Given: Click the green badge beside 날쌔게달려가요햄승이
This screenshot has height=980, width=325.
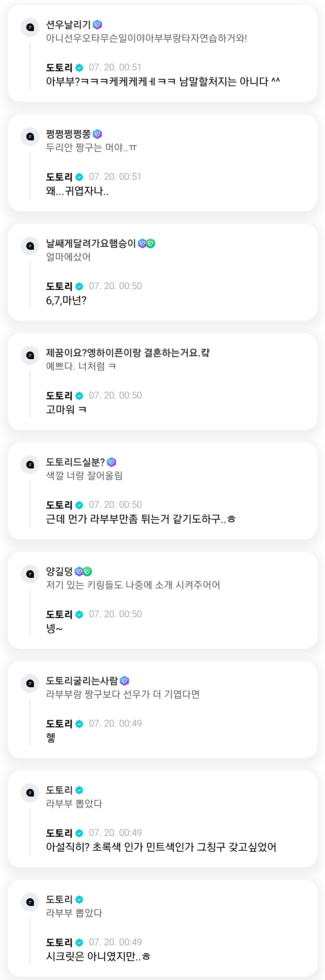Looking at the screenshot, I should pos(151,243).
